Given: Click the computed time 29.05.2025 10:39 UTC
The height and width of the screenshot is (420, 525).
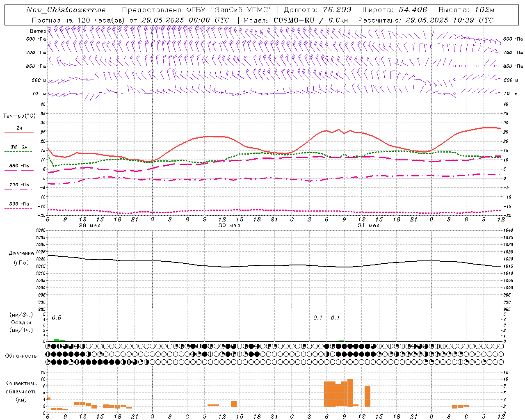Looking at the screenshot, I should [450, 20].
